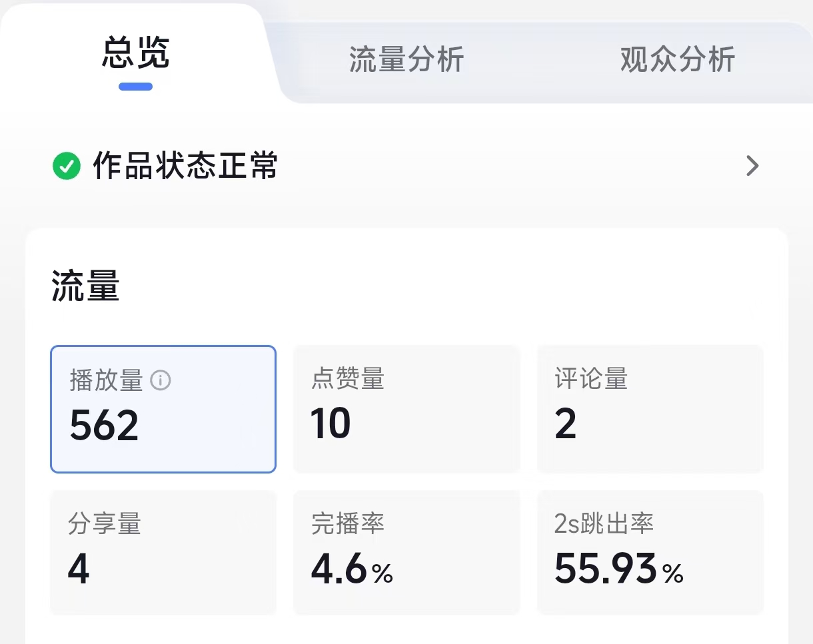The height and width of the screenshot is (644, 813).
Task: Tap the 55.93% bounce rate value
Action: (618, 569)
